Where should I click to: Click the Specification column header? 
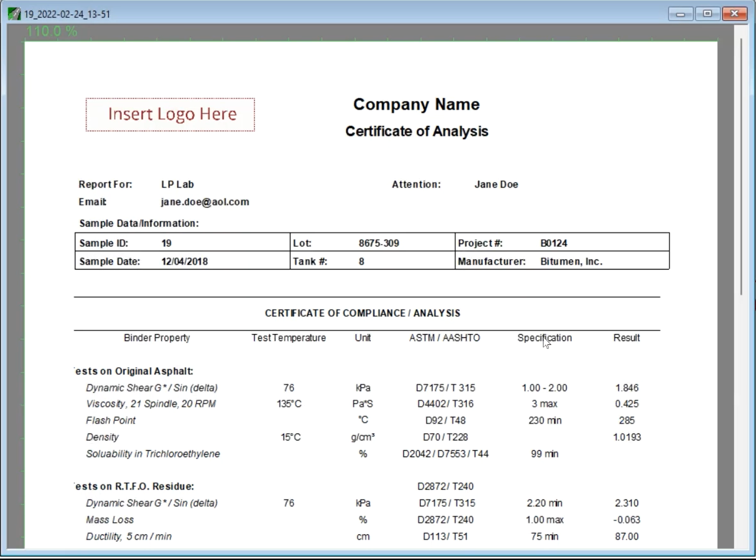545,338
